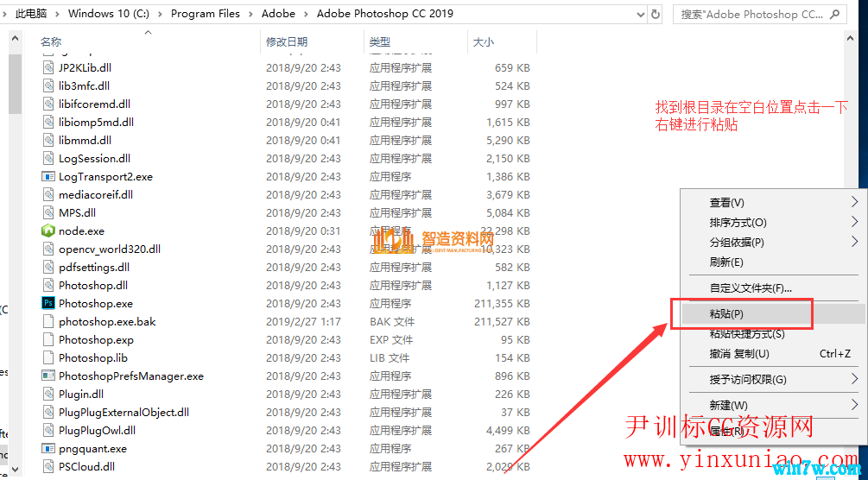Select the JP2KLib.dll file icon
Image resolution: width=868 pixels, height=480 pixels.
tap(48, 67)
